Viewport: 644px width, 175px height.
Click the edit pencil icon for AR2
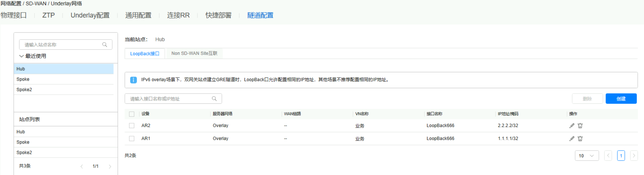coord(572,126)
